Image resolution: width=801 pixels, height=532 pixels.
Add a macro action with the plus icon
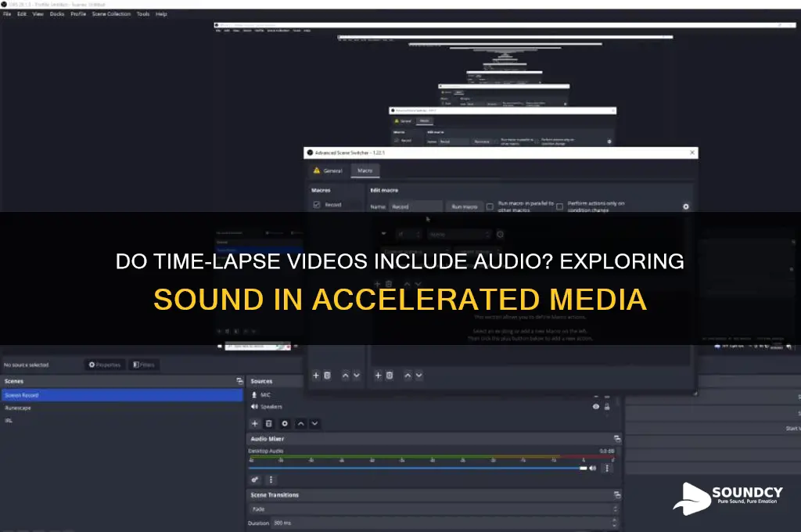pyautogui.click(x=378, y=376)
